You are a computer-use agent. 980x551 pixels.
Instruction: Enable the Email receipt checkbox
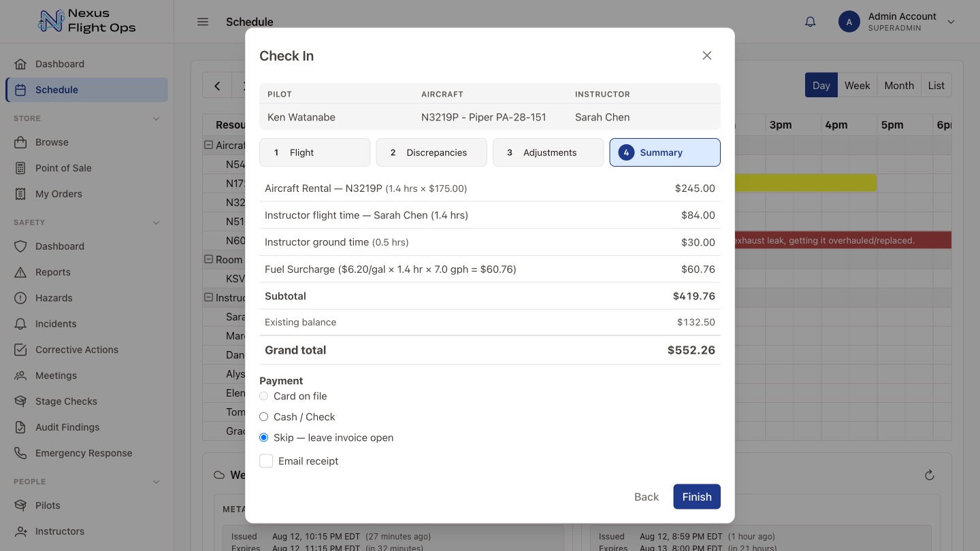tap(266, 461)
